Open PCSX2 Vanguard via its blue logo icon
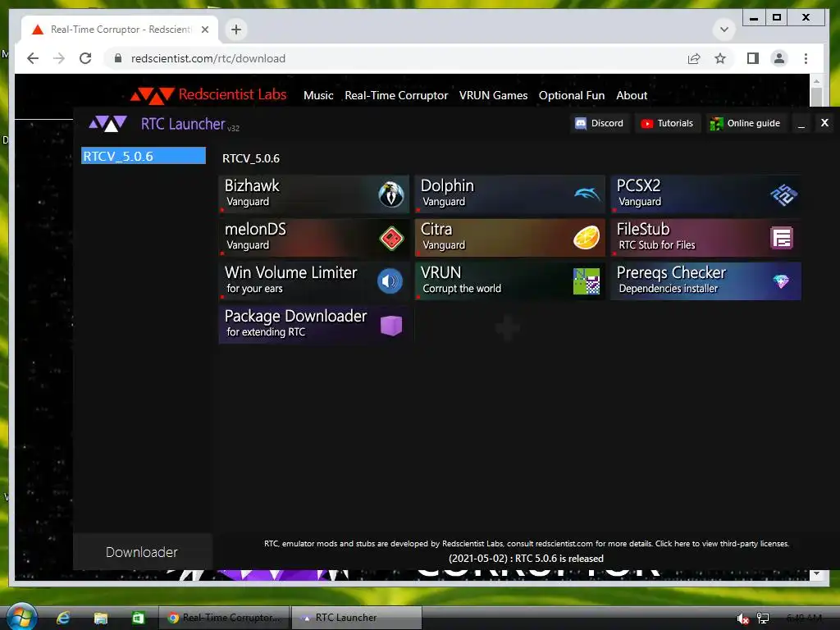 click(783, 194)
